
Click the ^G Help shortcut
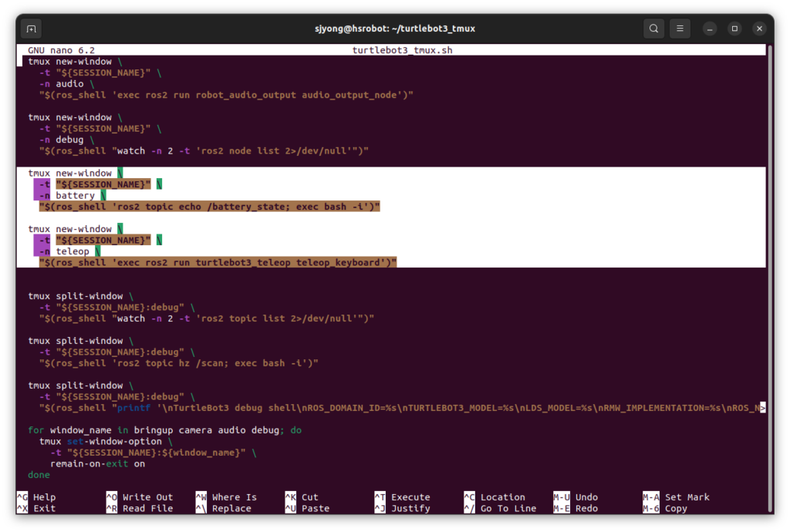point(37,497)
